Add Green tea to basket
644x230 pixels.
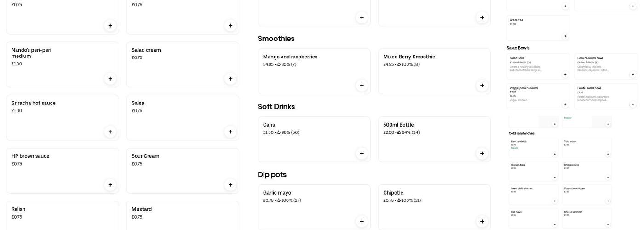click(565, 36)
